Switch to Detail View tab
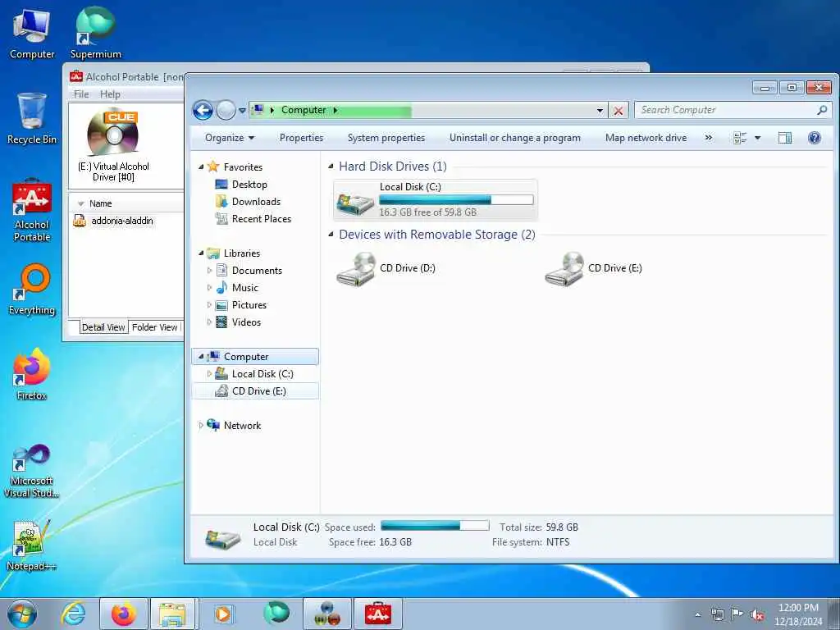Screen dimensions: 840x630 pyautogui.click(x=103, y=327)
